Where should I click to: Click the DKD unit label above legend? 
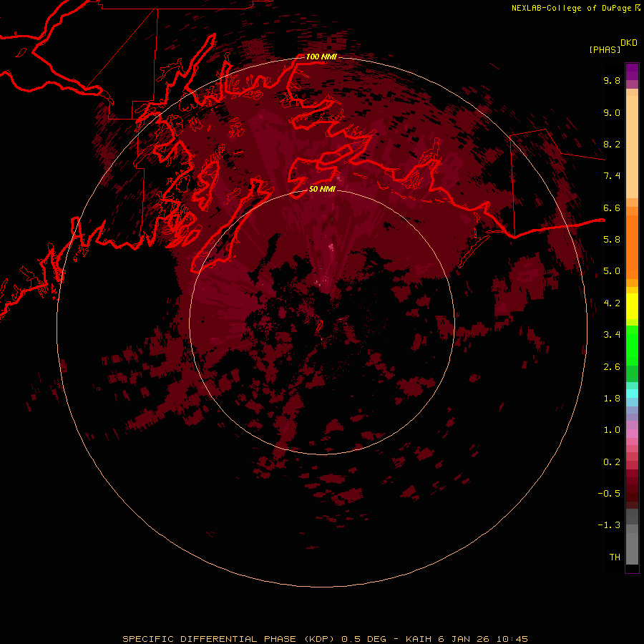tap(629, 43)
